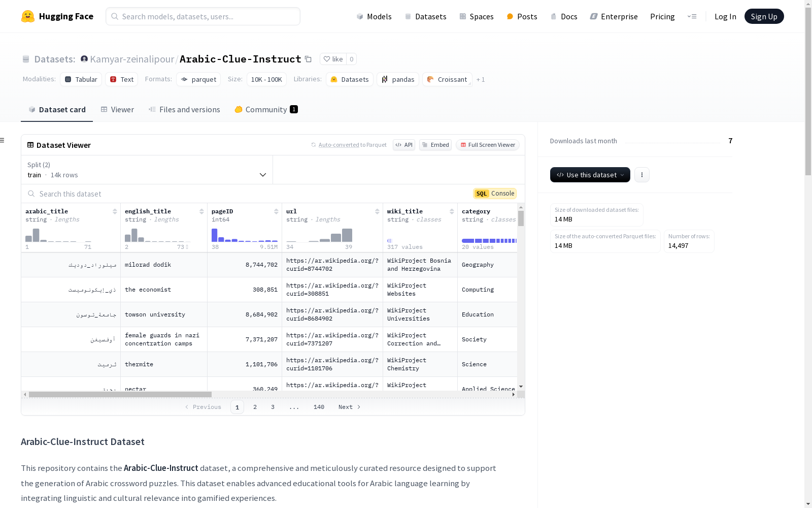The height and width of the screenshot is (508, 812).
Task: Click the parquet format tag
Action: tap(198, 79)
